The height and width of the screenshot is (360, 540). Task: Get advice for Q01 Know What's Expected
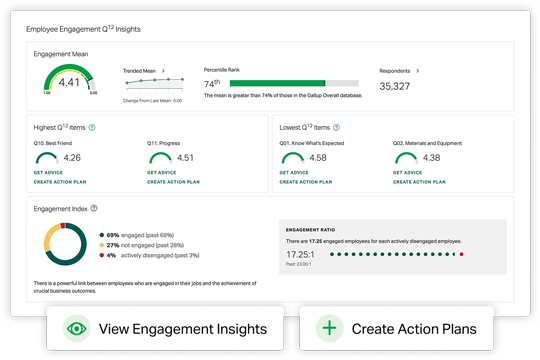[294, 173]
